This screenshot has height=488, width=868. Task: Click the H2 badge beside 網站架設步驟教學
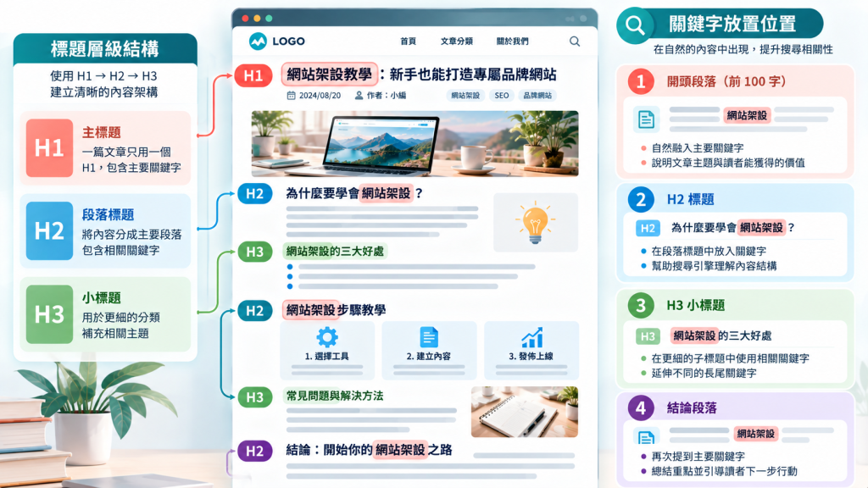[254, 311]
